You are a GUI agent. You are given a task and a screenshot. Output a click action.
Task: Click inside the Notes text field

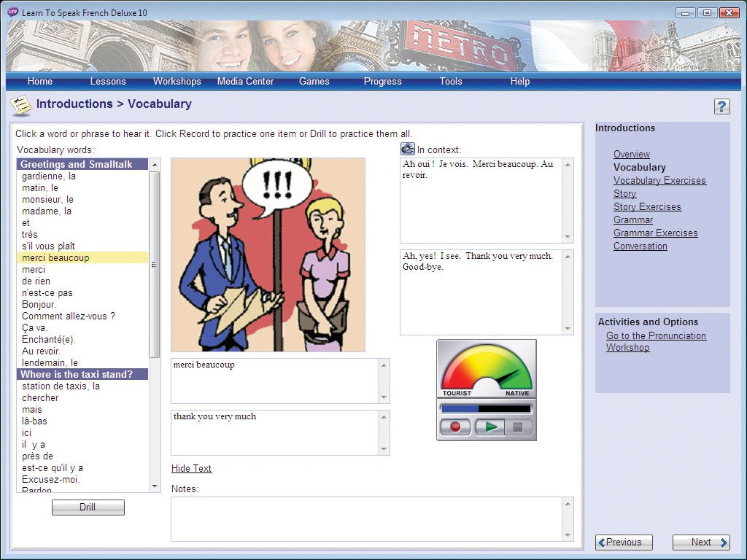pyautogui.click(x=365, y=518)
